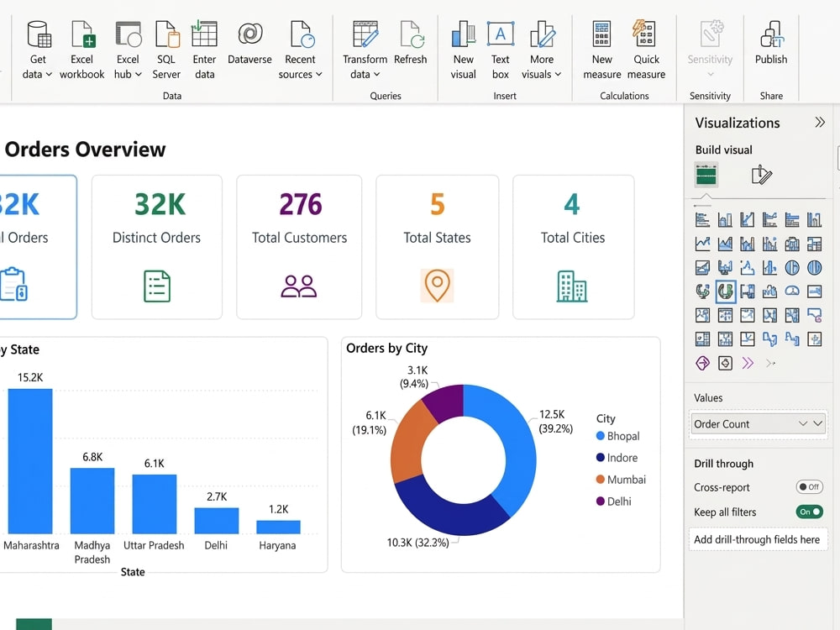
Task: Pick the highlighted donut chart visual icon
Action: click(726, 291)
